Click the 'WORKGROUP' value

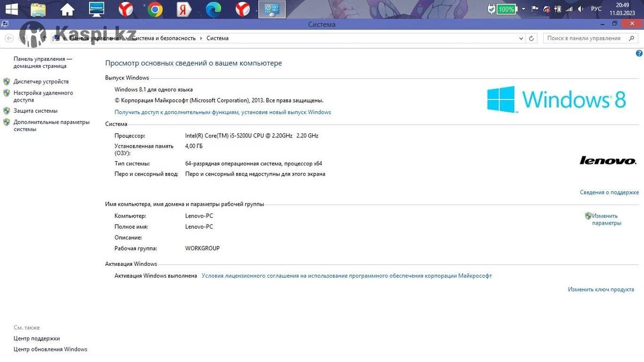click(202, 248)
